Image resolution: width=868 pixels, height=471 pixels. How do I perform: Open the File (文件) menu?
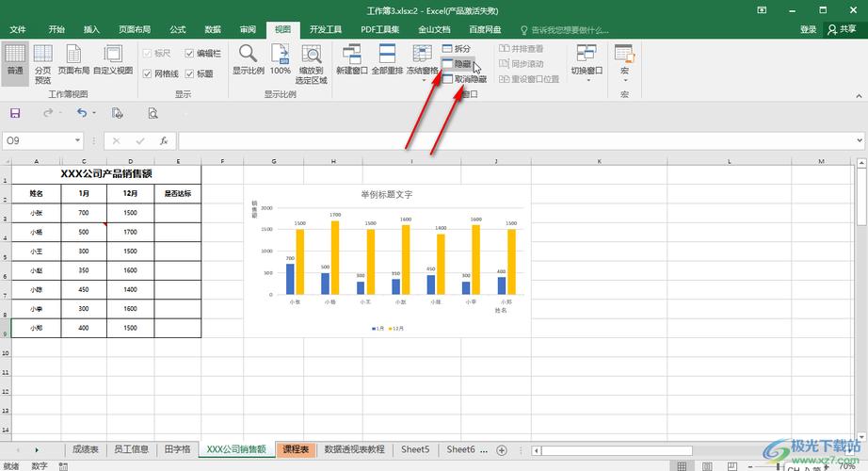[18, 29]
